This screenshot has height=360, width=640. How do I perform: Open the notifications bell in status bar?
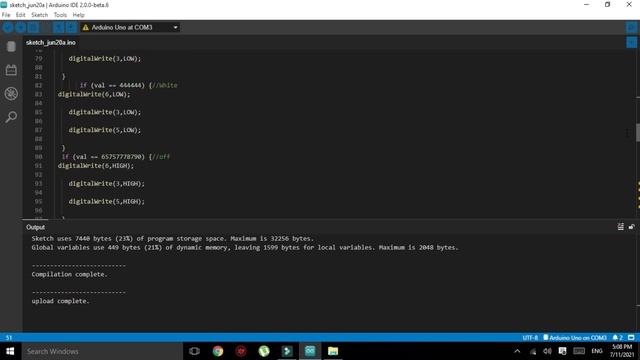[617, 338]
